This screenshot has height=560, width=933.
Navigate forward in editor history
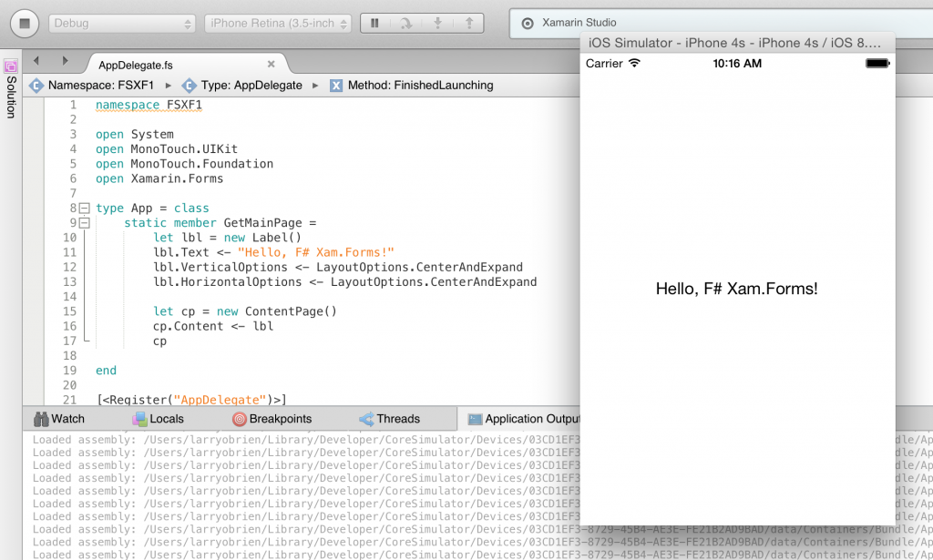(x=65, y=61)
